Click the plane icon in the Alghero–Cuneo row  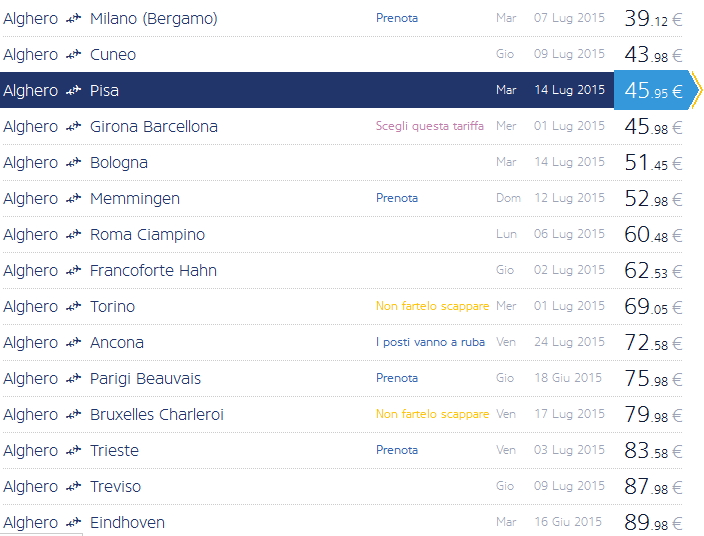[73, 55]
